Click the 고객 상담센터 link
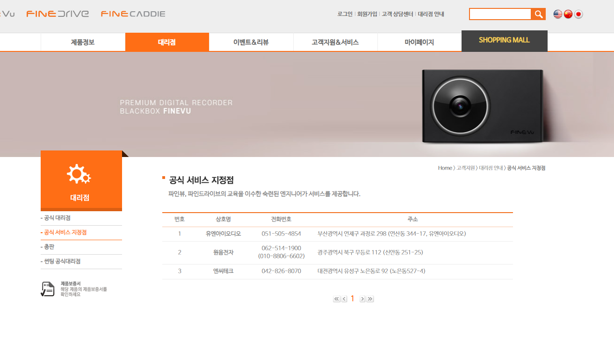Viewport: 614px width, 364px height. [x=397, y=14]
